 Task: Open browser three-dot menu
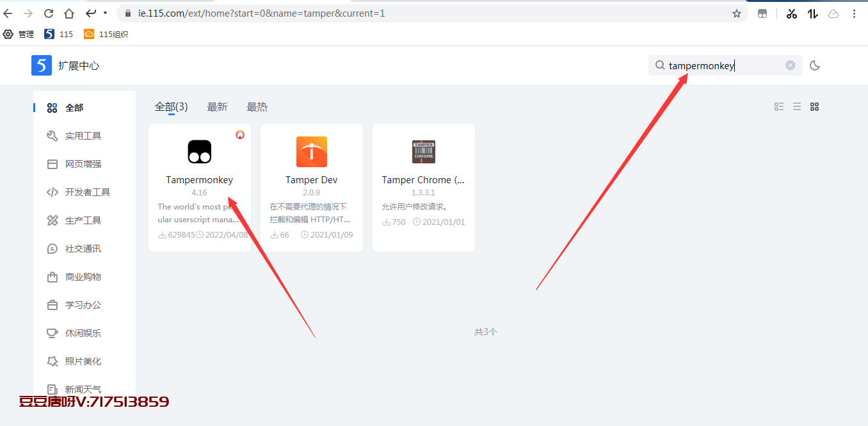[x=855, y=13]
